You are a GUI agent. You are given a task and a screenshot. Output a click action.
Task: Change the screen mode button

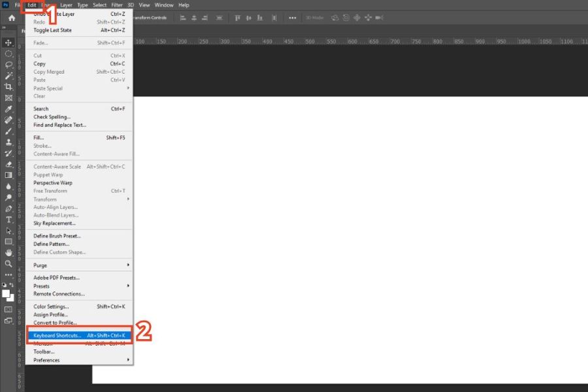(x=8, y=321)
